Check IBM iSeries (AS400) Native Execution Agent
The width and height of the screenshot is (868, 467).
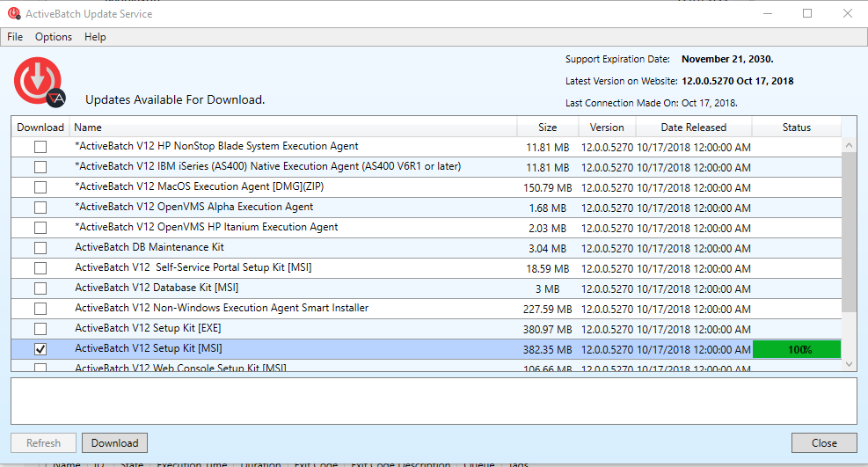click(40, 167)
